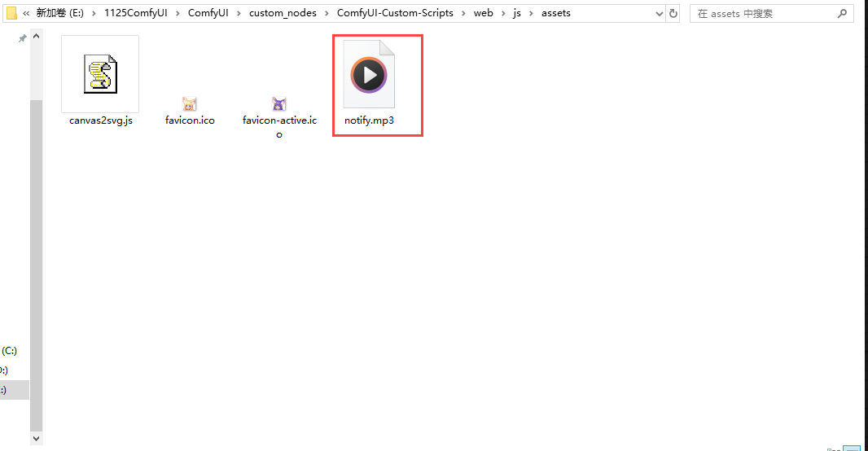Image resolution: width=868 pixels, height=451 pixels.
Task: Expand the chevron after web breadcrumb
Action: click(503, 14)
